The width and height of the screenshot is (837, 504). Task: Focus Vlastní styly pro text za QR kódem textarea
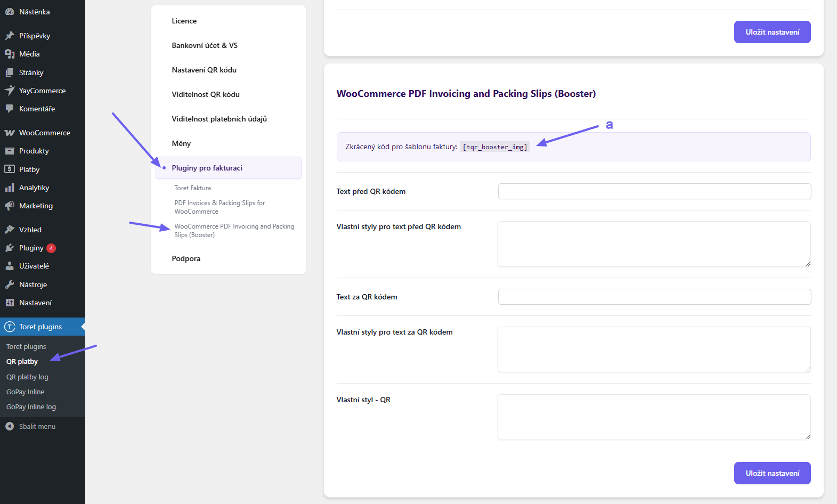654,349
